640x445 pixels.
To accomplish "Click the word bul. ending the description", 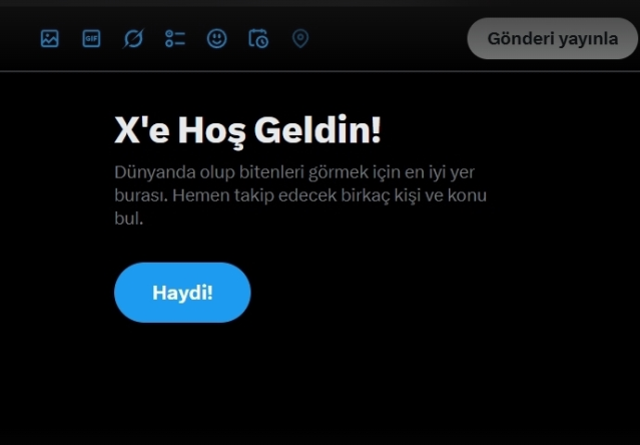I will (x=129, y=218).
